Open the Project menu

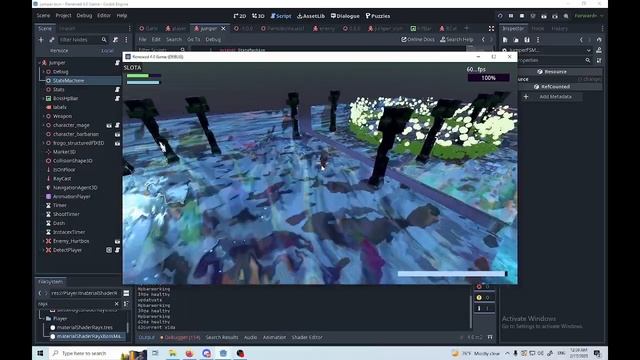coord(63,16)
